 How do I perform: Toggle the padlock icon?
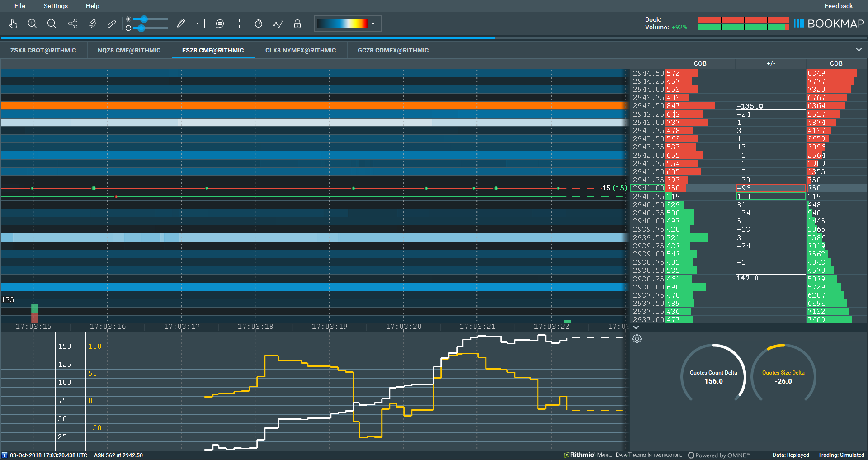(x=297, y=24)
